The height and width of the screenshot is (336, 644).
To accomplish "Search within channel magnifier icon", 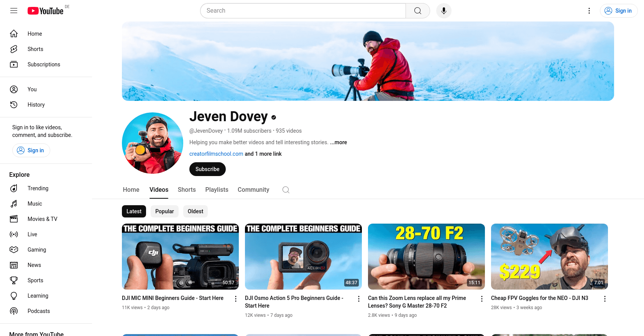I will 286,190.
